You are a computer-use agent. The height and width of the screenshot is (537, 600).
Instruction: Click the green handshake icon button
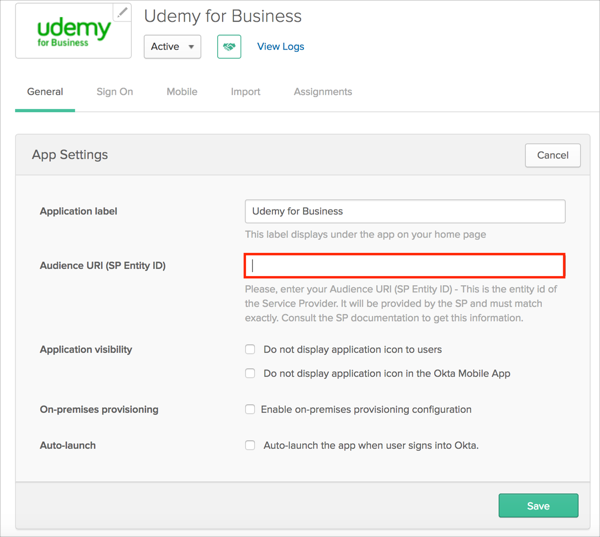[x=229, y=47]
